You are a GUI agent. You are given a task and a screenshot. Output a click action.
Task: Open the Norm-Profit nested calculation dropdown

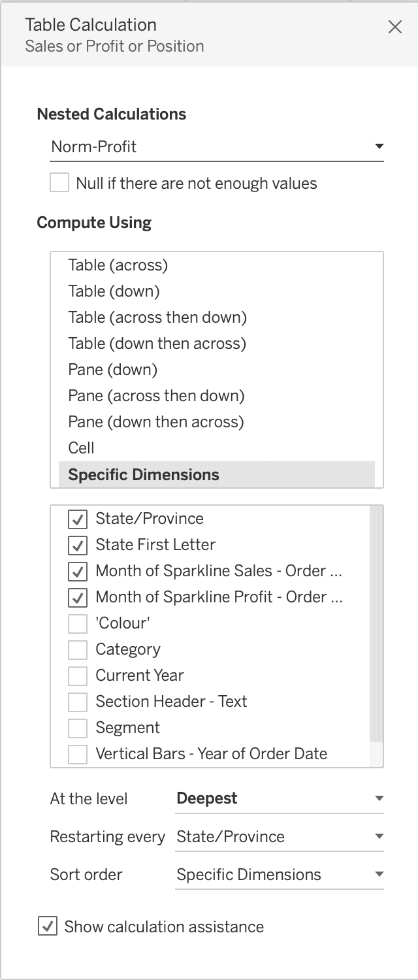pyautogui.click(x=216, y=146)
